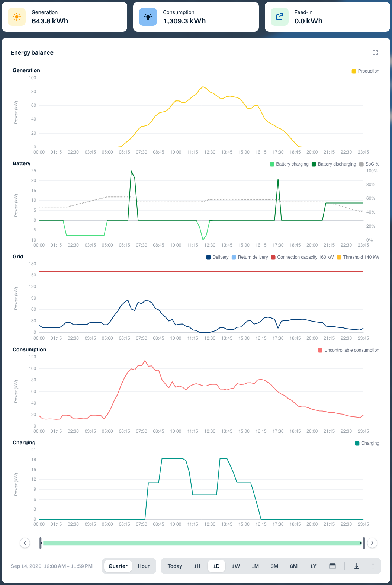The height and width of the screenshot is (585, 392).
Task: Select the Today range
Action: coord(175,566)
